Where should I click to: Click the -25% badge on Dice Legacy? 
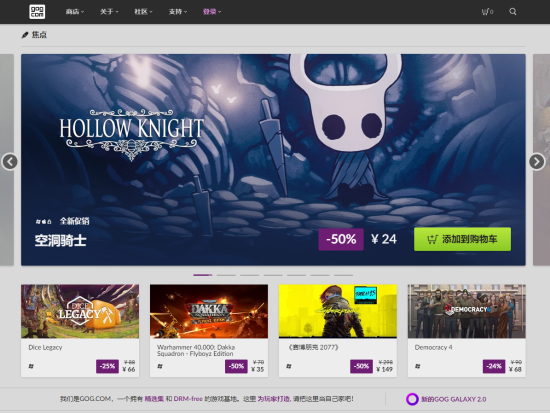tap(107, 366)
